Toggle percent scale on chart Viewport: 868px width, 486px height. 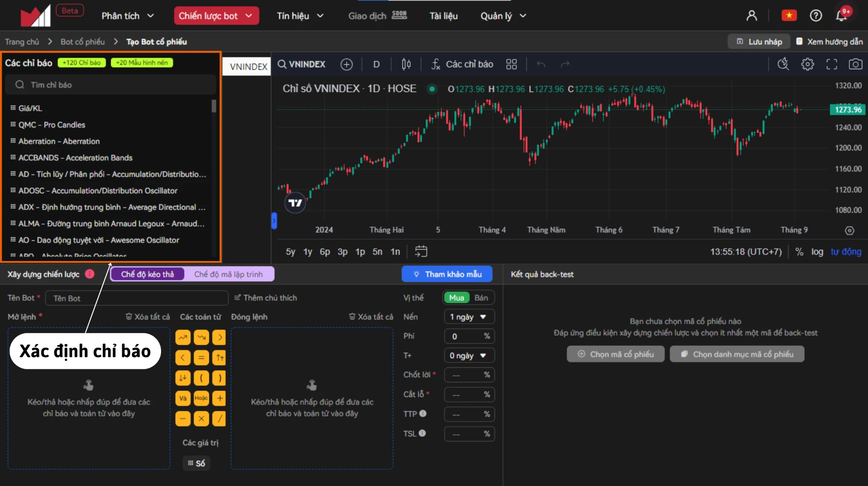(799, 252)
